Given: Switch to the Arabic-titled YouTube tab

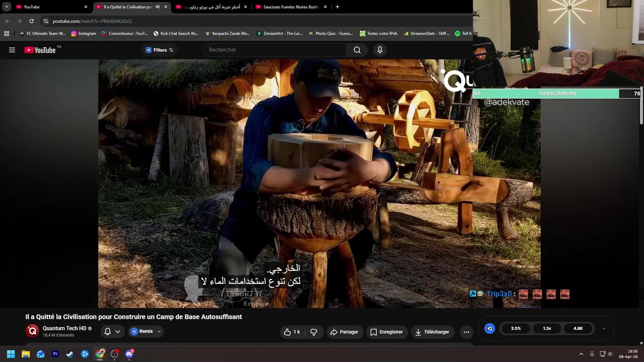Looking at the screenshot, I should 211,7.
